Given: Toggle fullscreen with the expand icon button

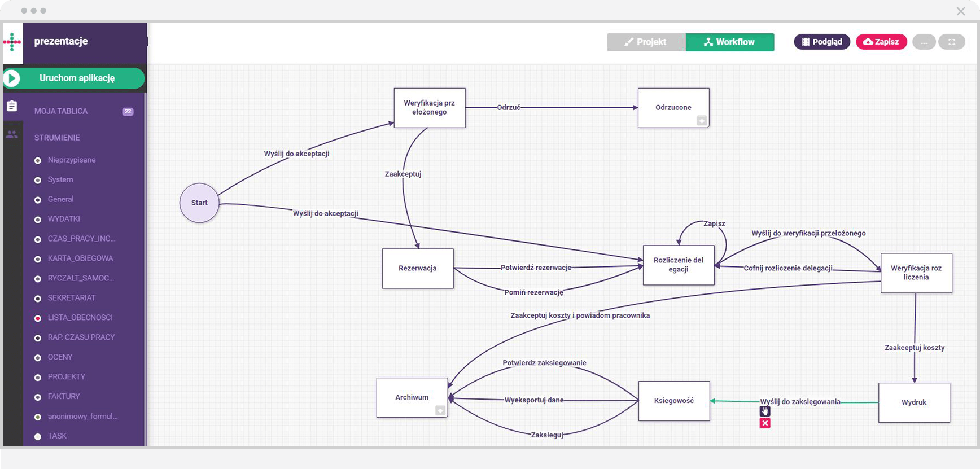Looking at the screenshot, I should [x=951, y=42].
